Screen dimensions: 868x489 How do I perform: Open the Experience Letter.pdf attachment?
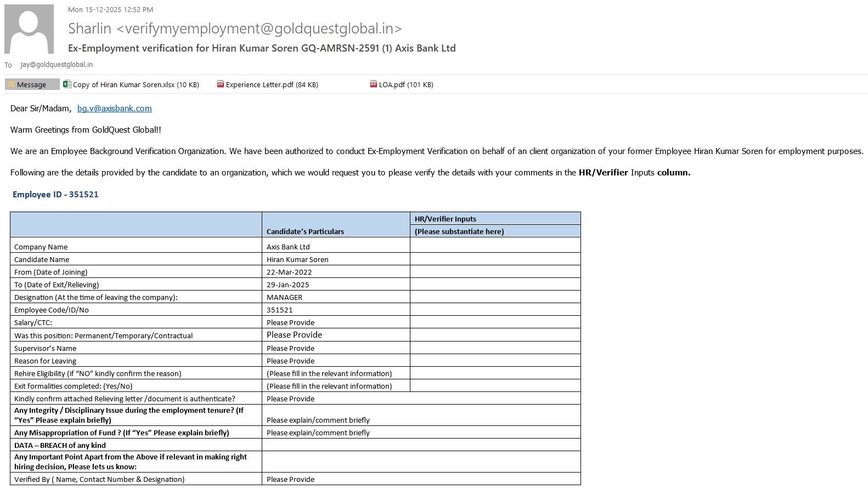[268, 84]
